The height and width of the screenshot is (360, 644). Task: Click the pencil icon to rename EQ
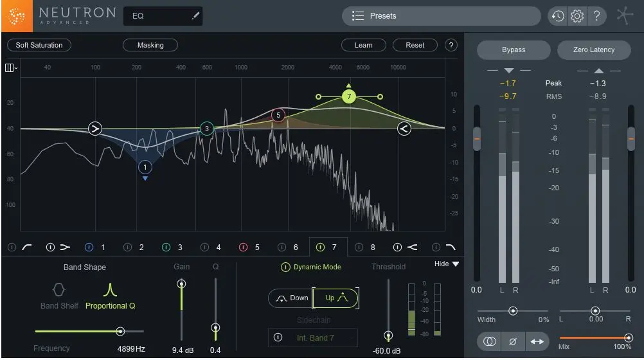tap(196, 16)
